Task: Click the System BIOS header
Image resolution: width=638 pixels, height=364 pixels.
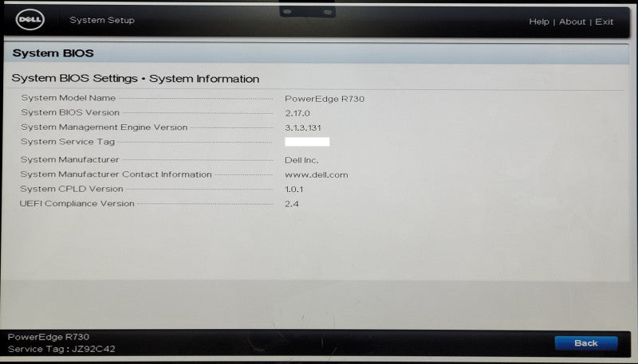Action: [53, 53]
